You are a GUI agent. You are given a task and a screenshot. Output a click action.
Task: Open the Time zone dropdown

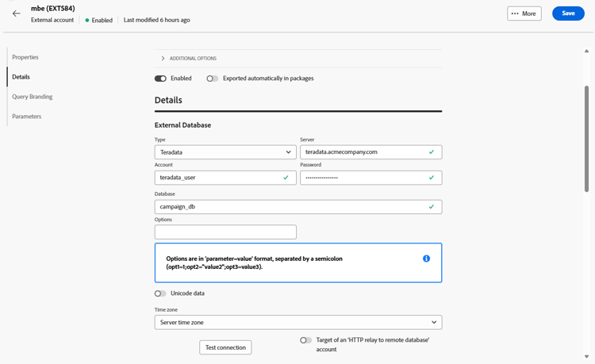tap(298, 323)
